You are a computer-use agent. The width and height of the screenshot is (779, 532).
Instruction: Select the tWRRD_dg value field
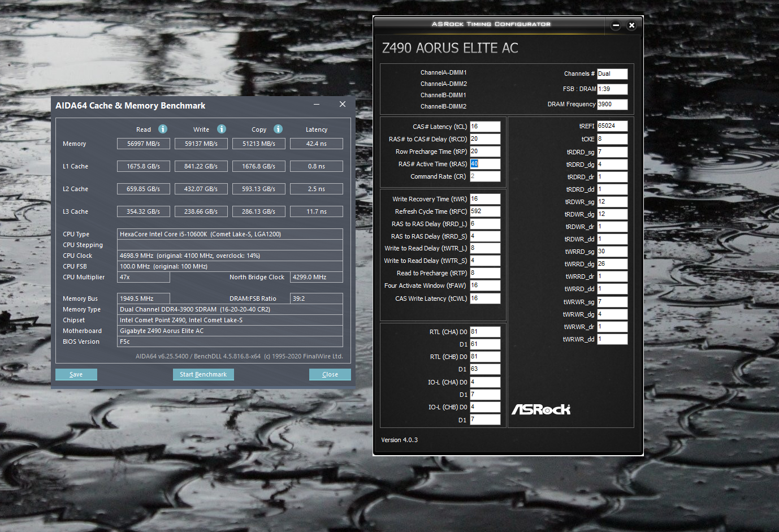pos(612,264)
